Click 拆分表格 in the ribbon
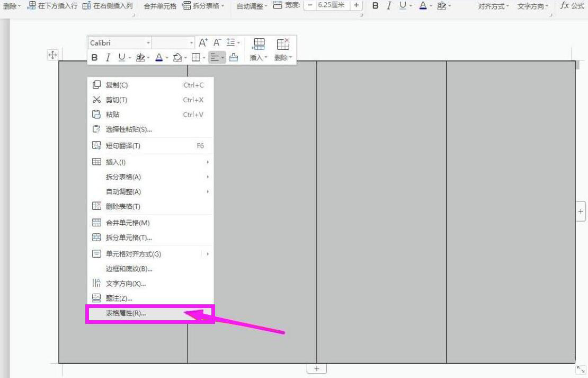 pos(203,6)
